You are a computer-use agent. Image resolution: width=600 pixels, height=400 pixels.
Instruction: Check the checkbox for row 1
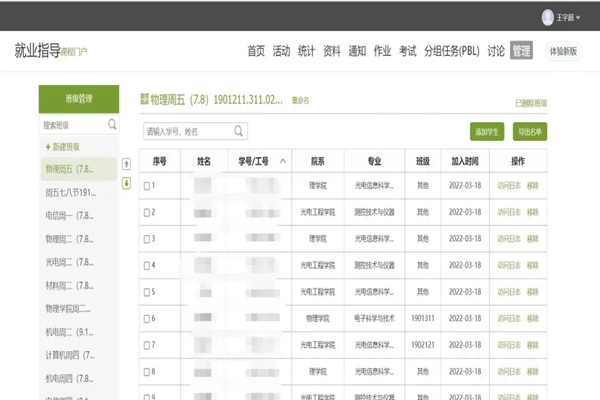click(x=148, y=186)
